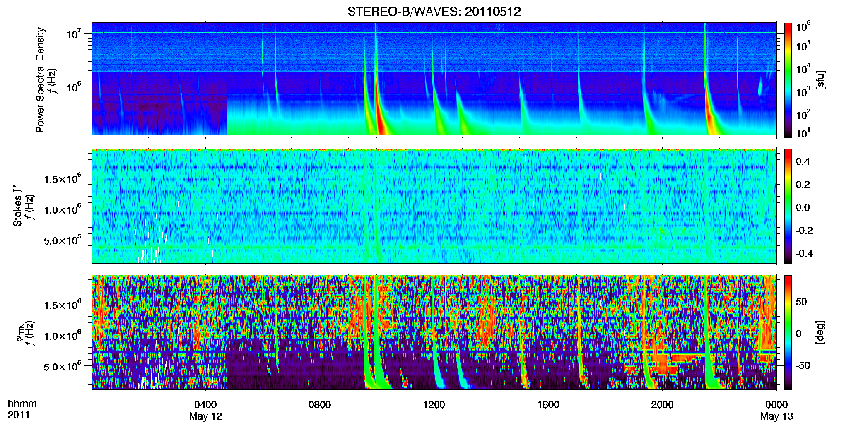868x447 pixels.
Task: Click the "2011" year label
Action: (19, 415)
